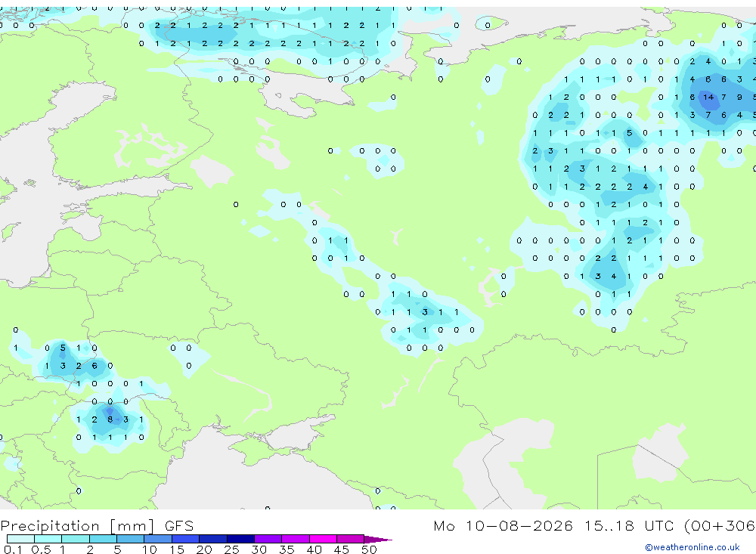Screen dimensions: 756x554
Task: Click the '25' legend label
Action: click(x=231, y=549)
